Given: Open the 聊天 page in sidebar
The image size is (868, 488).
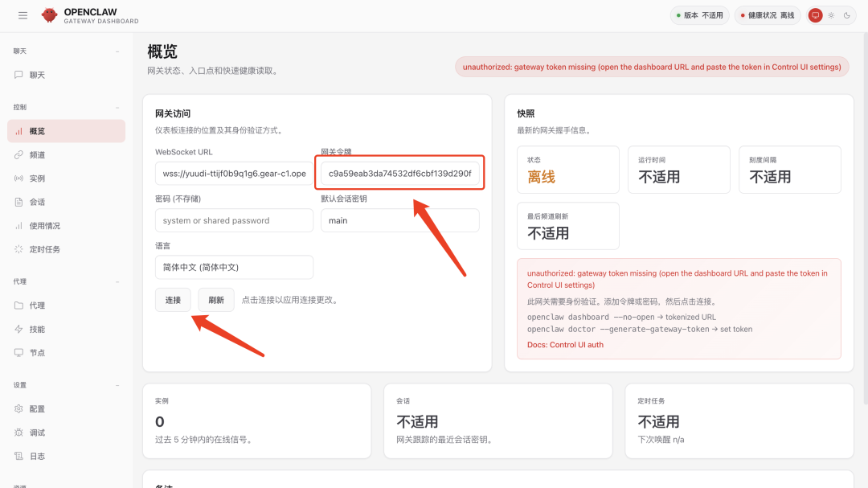Looking at the screenshot, I should 67,75.
